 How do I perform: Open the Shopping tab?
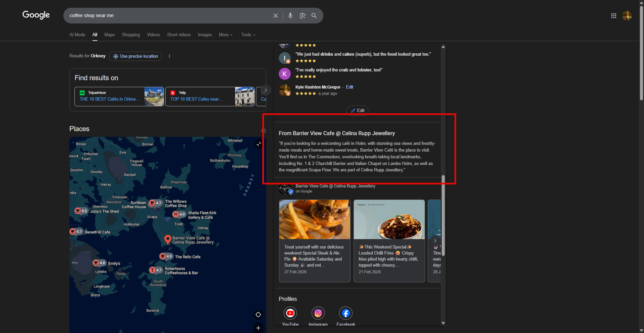click(131, 35)
